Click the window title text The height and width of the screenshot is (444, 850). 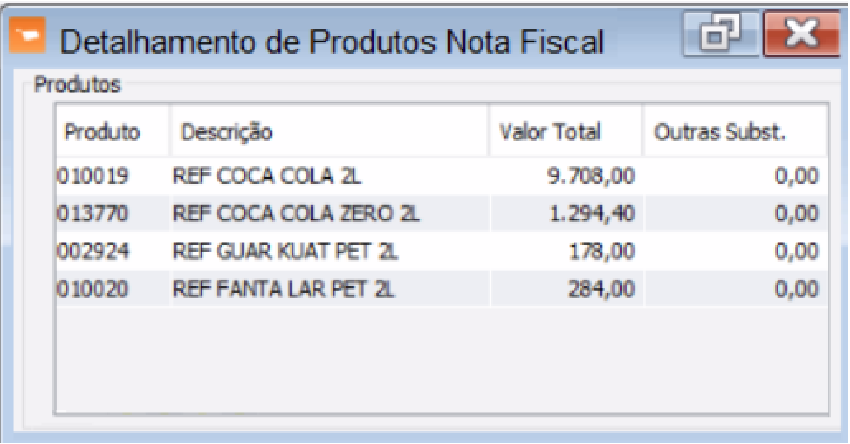[x=332, y=42]
